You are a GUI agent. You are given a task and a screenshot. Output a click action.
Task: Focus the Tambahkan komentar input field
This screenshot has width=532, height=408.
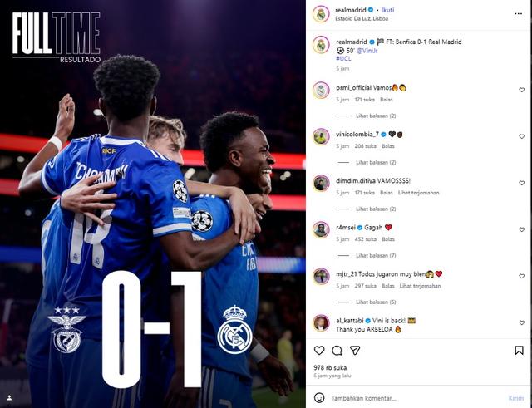416,398
